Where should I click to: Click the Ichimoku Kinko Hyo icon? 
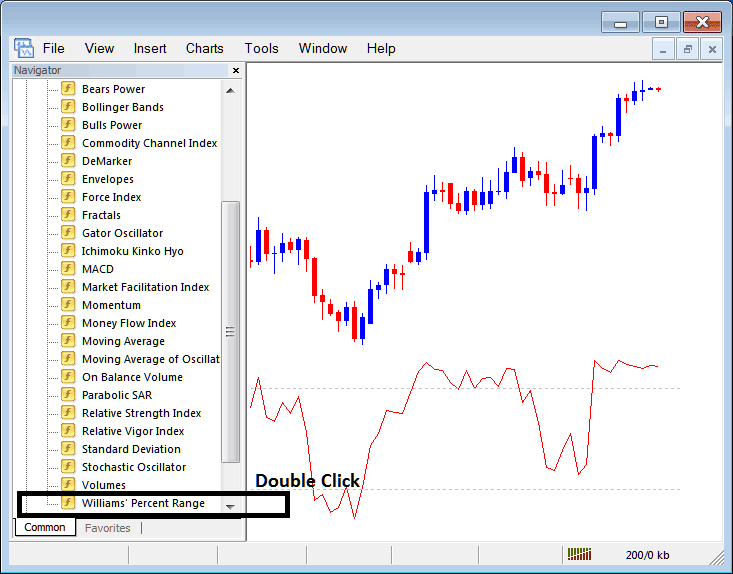click(x=68, y=251)
